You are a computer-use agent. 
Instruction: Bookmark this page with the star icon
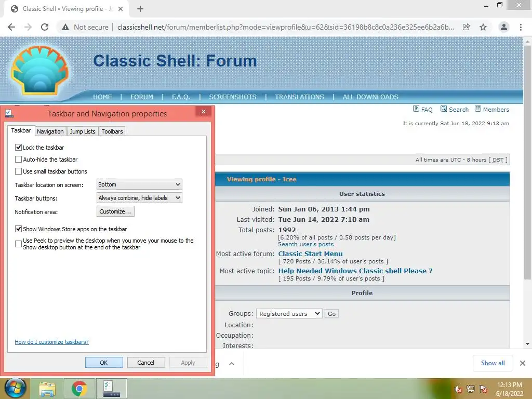(483, 27)
